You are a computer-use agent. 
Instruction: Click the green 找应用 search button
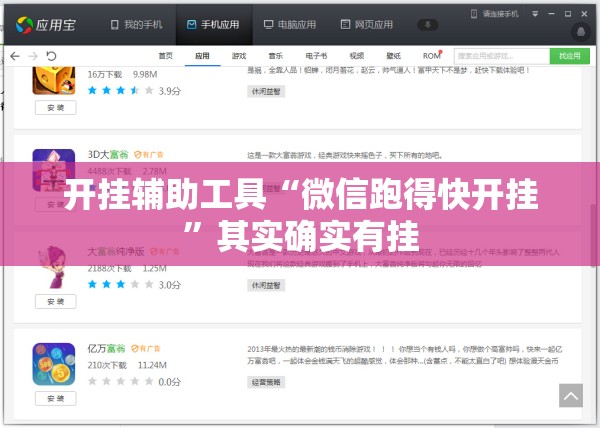(x=569, y=56)
